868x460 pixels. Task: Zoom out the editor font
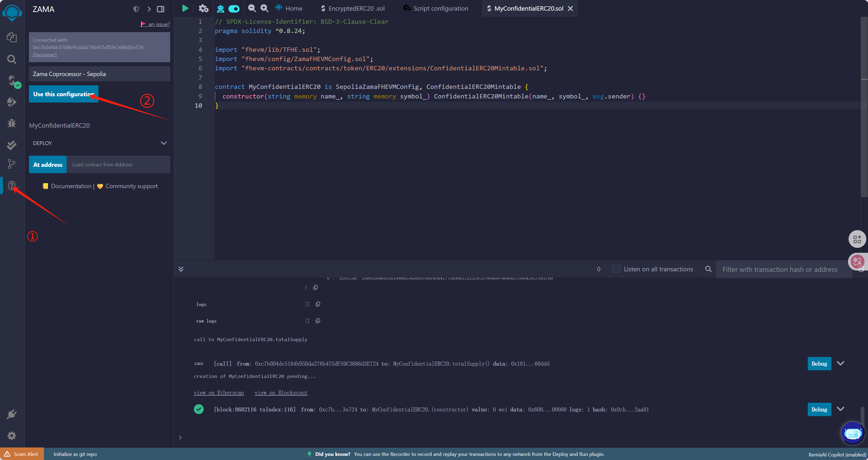[252, 8]
